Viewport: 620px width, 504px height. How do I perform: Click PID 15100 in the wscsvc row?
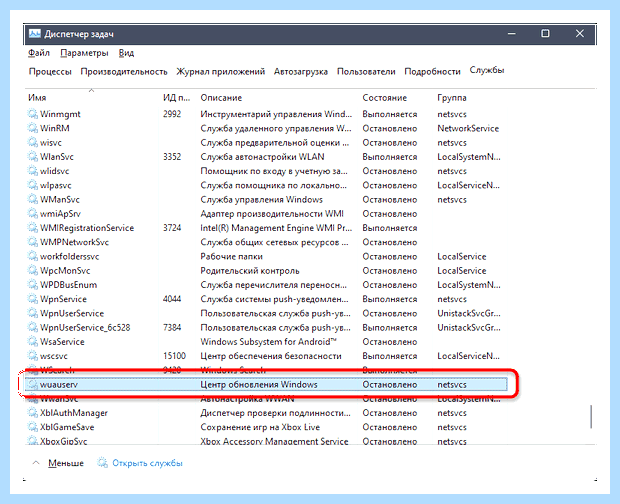coord(174,356)
